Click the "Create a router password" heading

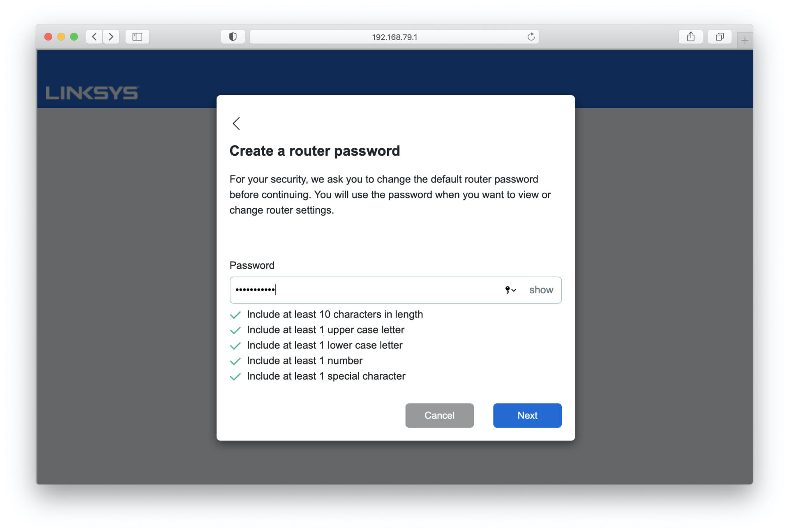314,151
